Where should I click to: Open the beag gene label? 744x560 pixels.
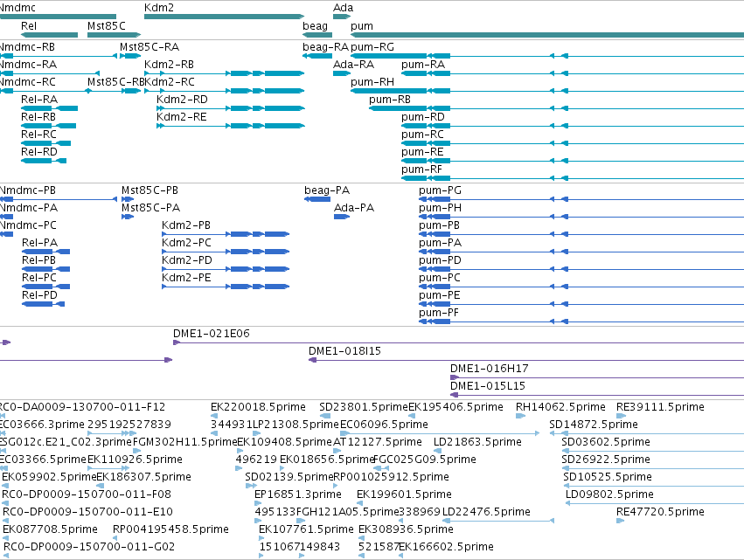tap(315, 26)
